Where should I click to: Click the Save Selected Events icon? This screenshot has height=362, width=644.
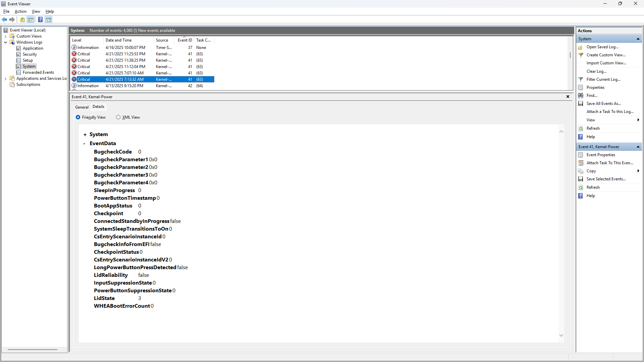click(x=581, y=179)
